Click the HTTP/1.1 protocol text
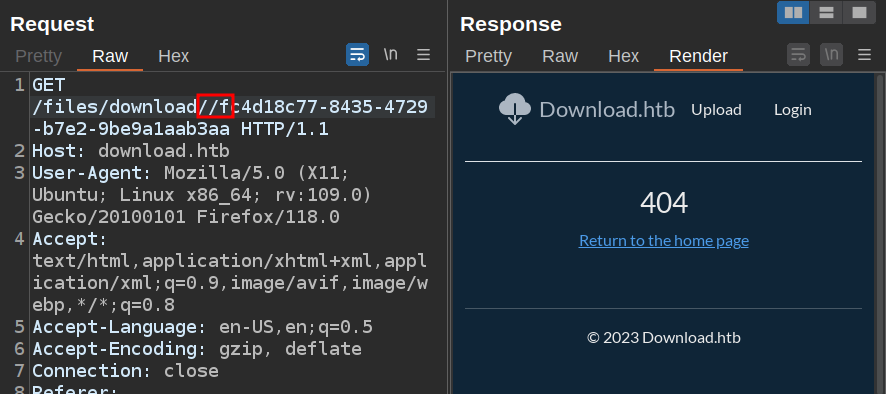This screenshot has height=394, width=886. (285, 129)
